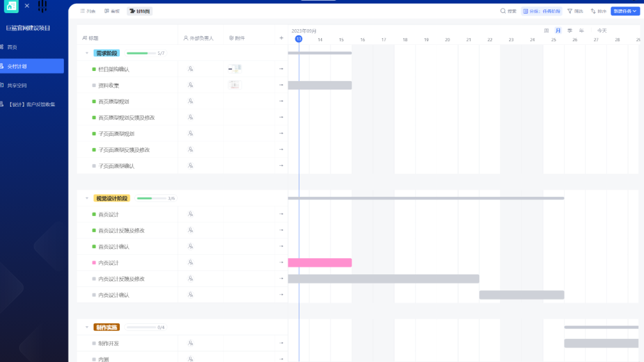Open 共享空间 in the sidebar
The width and height of the screenshot is (644, 362).
[x=17, y=85]
